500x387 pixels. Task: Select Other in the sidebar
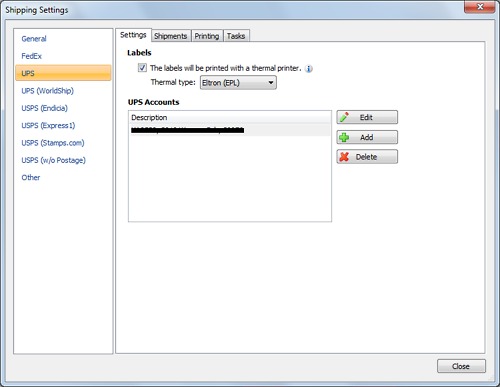click(x=31, y=177)
